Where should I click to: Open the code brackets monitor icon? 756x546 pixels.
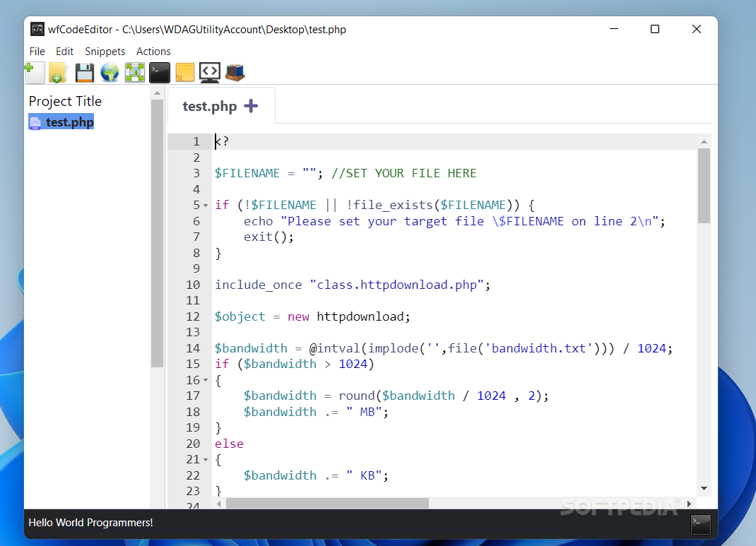pyautogui.click(x=210, y=73)
